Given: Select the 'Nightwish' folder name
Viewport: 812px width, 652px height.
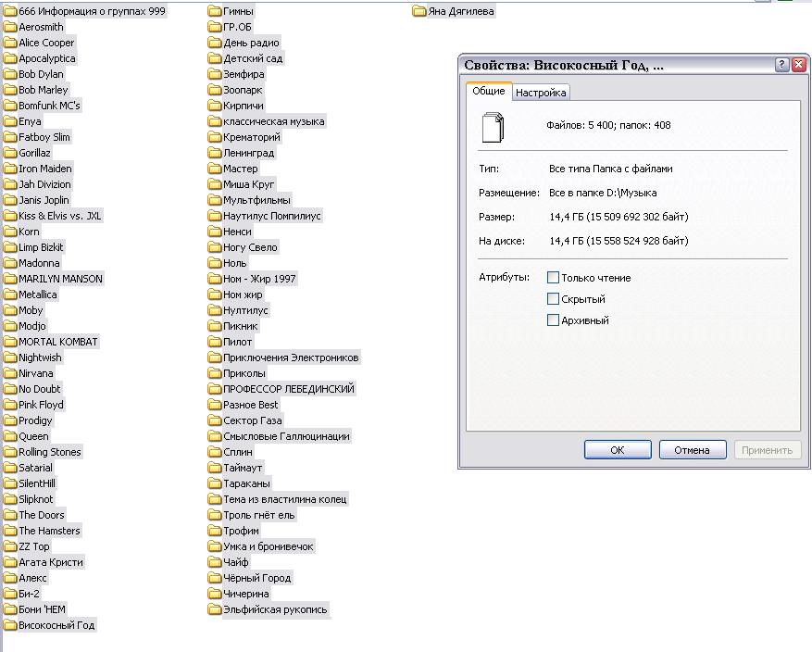Looking at the screenshot, I should click(40, 357).
